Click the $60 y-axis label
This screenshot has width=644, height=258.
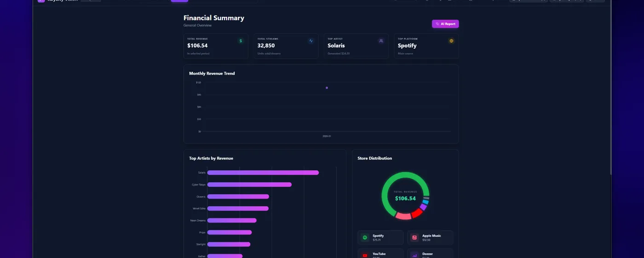tap(199, 107)
